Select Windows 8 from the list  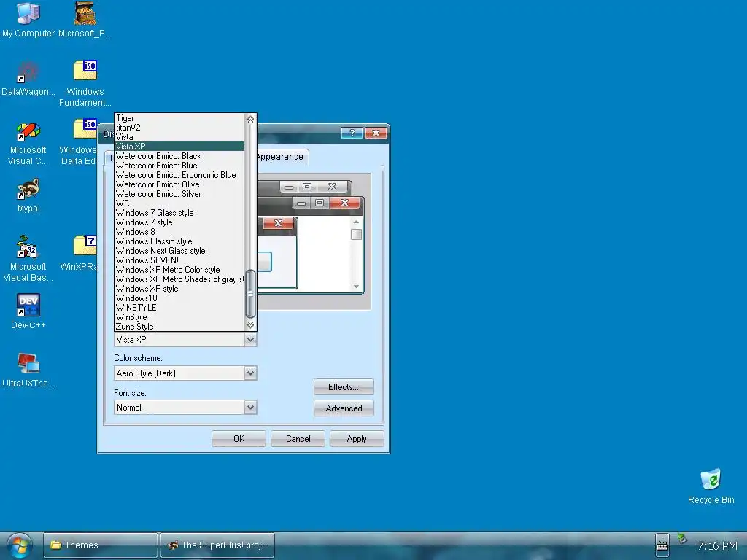tap(179, 232)
